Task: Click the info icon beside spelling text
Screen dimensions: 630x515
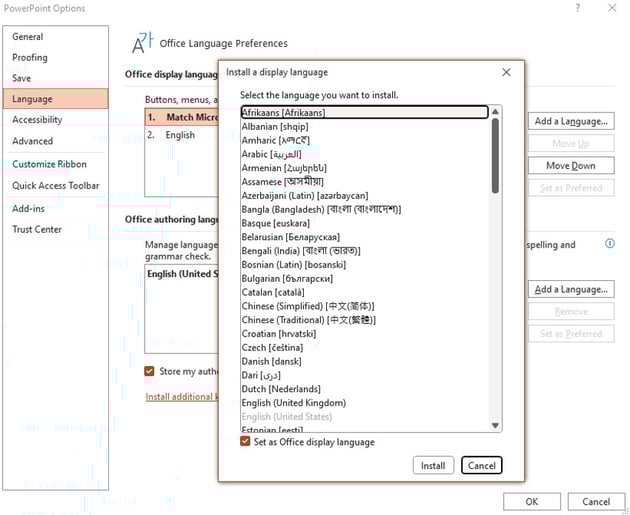Action: click(610, 243)
